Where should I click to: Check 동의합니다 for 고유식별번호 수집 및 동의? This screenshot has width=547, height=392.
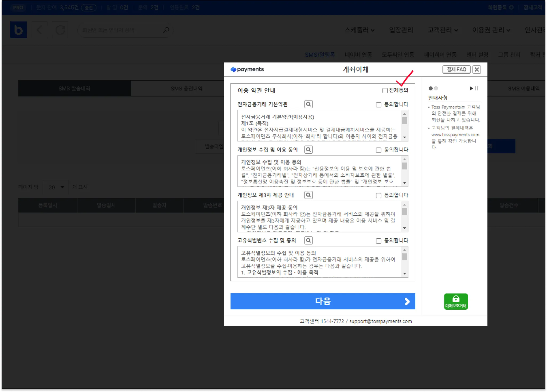tap(378, 241)
